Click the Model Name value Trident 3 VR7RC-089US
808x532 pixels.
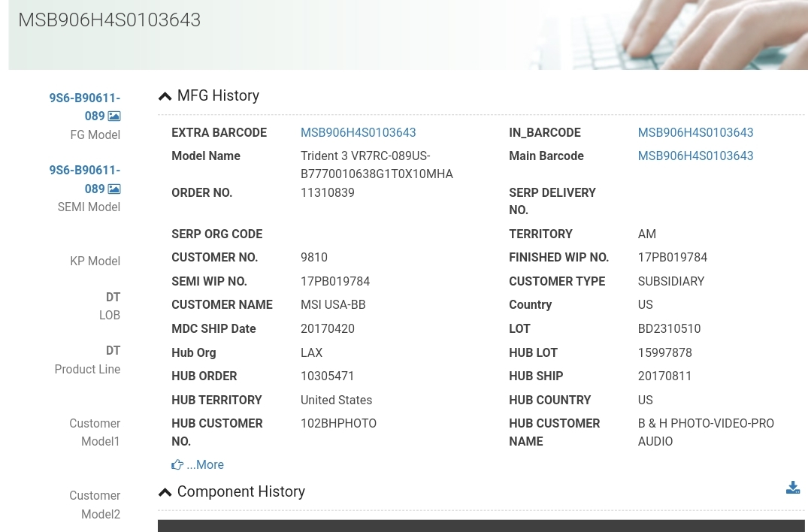click(x=377, y=165)
